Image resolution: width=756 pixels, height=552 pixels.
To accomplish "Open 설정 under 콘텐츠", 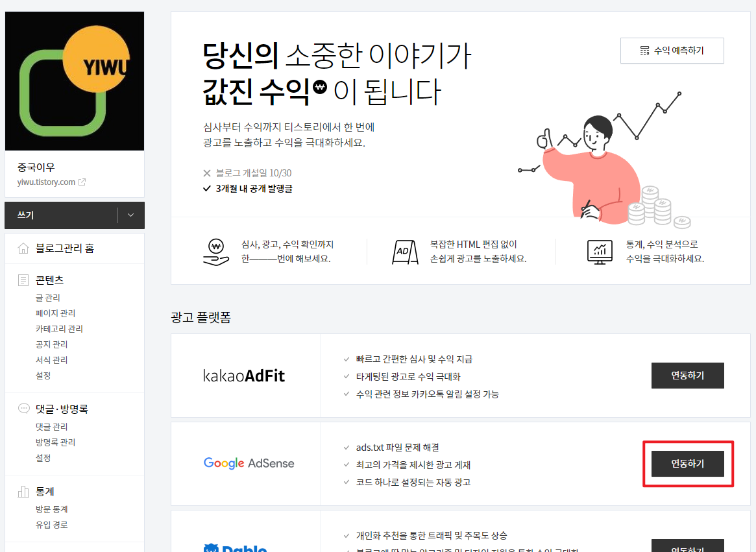I will (43, 376).
